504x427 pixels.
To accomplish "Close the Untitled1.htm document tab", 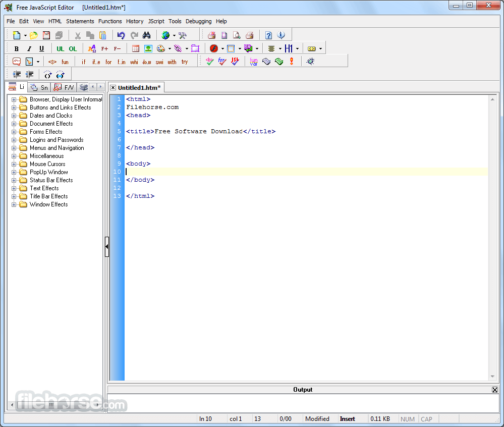I will (113, 88).
